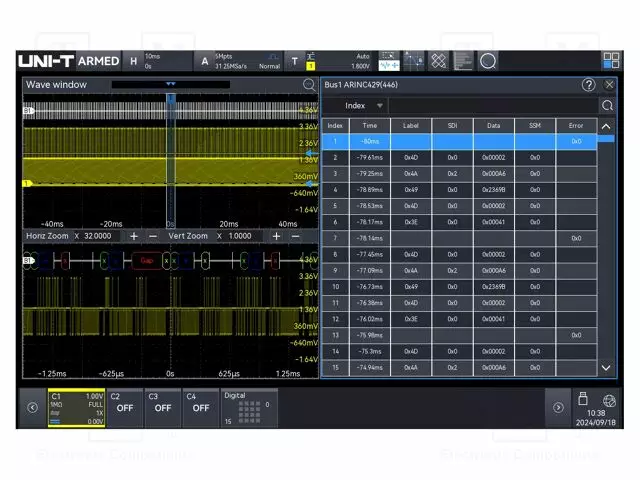Click the circle icon in top toolbar
The image size is (640, 480).
(487, 61)
